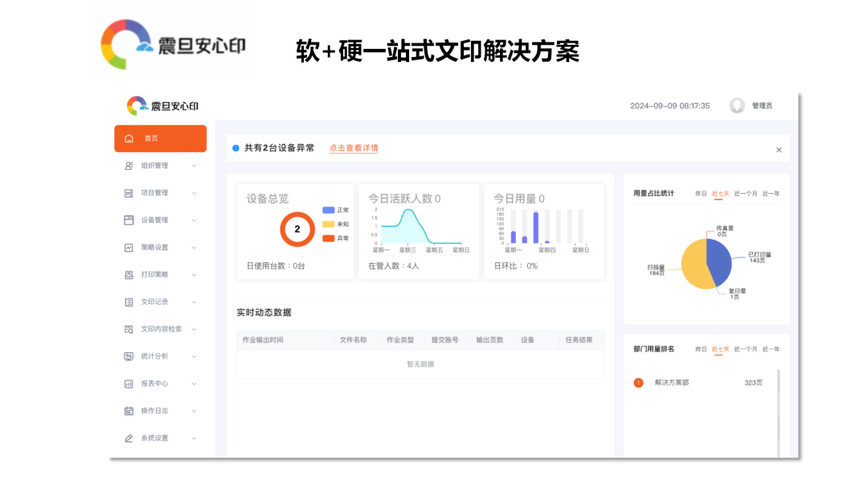Image resolution: width=868 pixels, height=489 pixels.
Task: Click the 操作日志 calendar icon
Action: click(x=129, y=411)
